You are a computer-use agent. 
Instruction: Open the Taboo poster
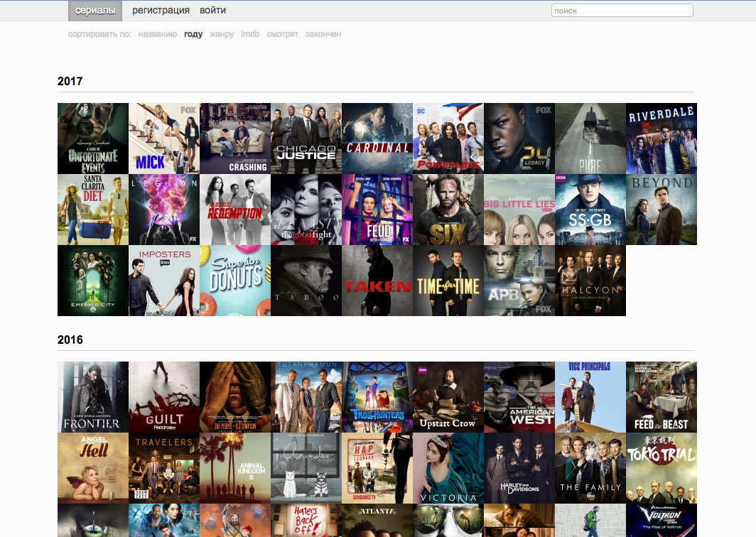pyautogui.click(x=306, y=281)
